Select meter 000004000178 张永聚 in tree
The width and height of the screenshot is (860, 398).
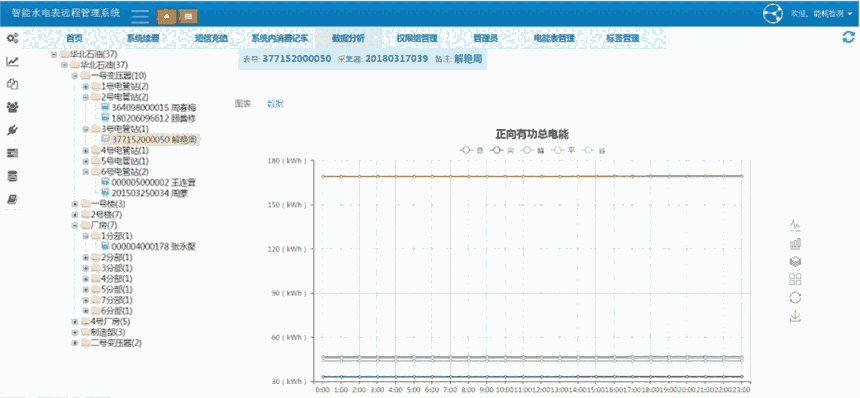pyautogui.click(x=149, y=247)
